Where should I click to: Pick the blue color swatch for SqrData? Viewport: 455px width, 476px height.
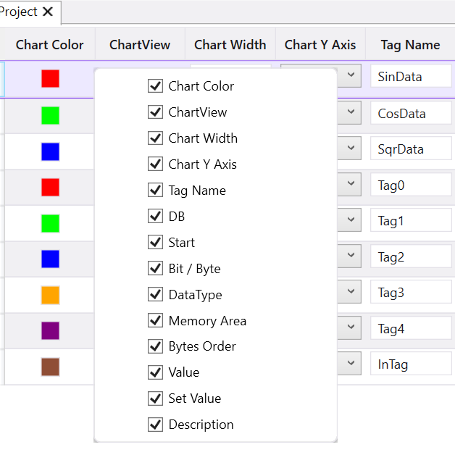51,151
